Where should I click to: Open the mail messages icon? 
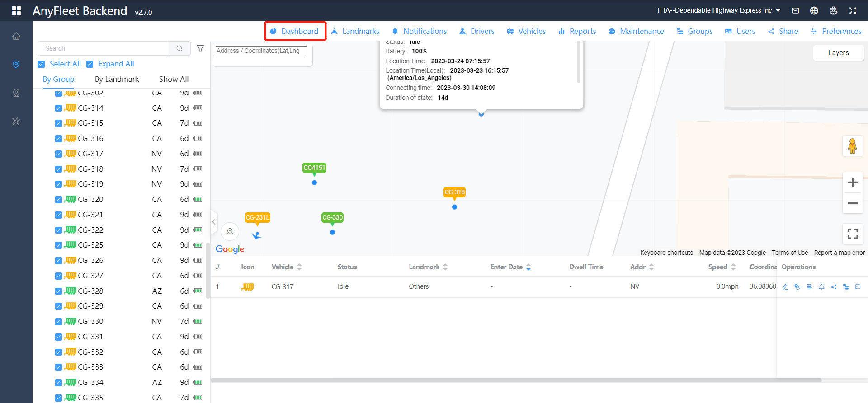795,10
